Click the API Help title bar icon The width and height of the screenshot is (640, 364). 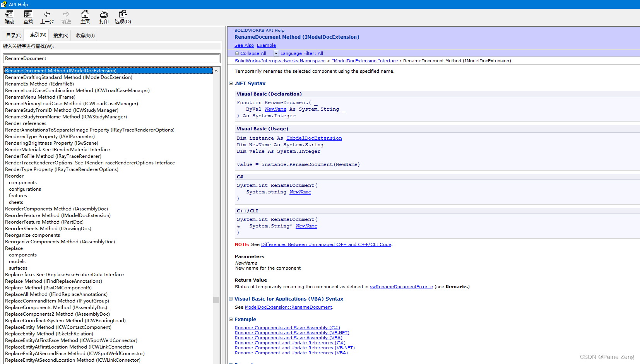(4, 4)
